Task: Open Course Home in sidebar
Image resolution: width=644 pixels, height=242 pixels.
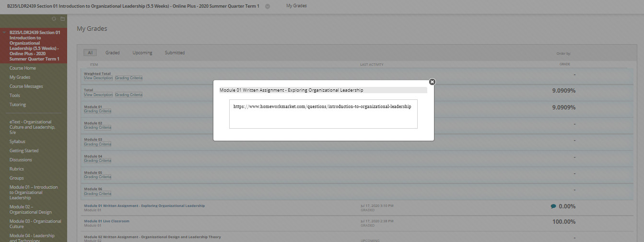Action: click(x=23, y=68)
